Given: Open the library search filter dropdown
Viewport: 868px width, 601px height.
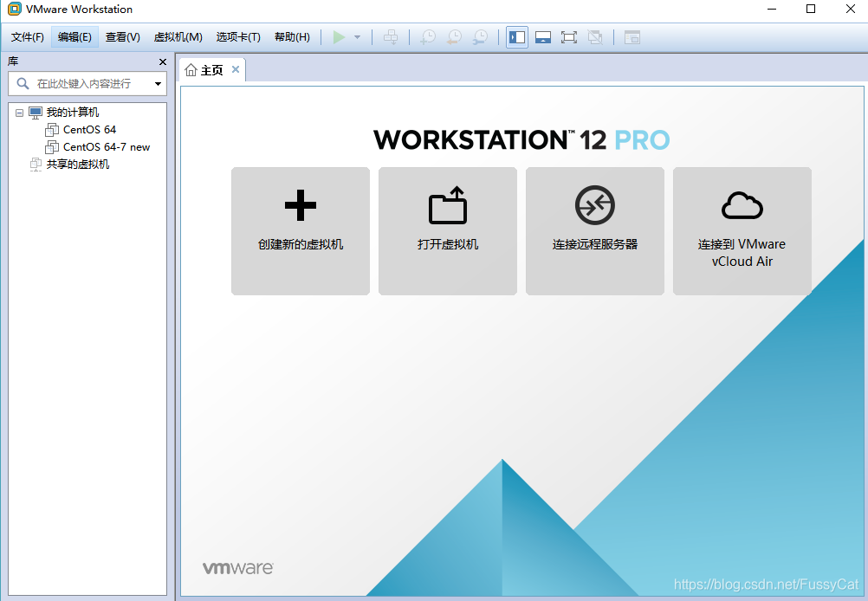Looking at the screenshot, I should [158, 84].
